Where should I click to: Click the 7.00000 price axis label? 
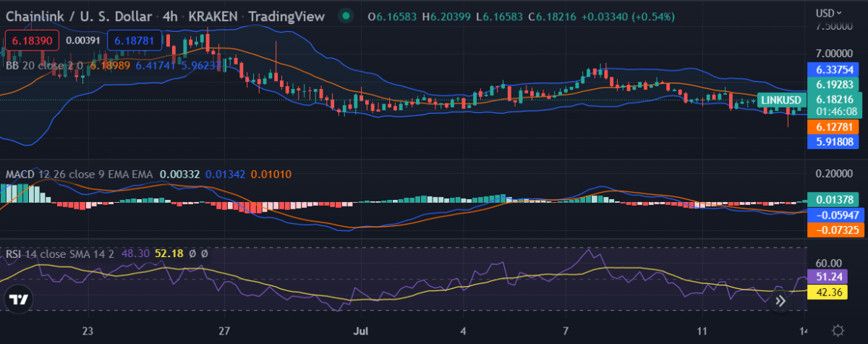pyautogui.click(x=835, y=53)
